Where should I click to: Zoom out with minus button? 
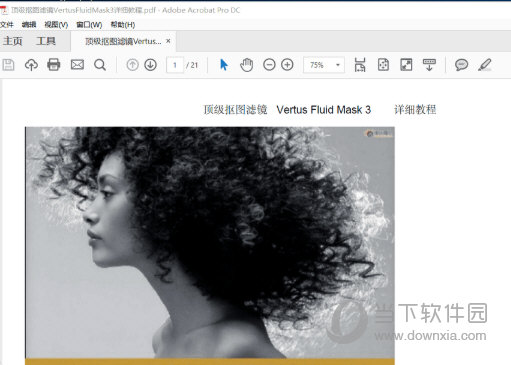(x=269, y=65)
